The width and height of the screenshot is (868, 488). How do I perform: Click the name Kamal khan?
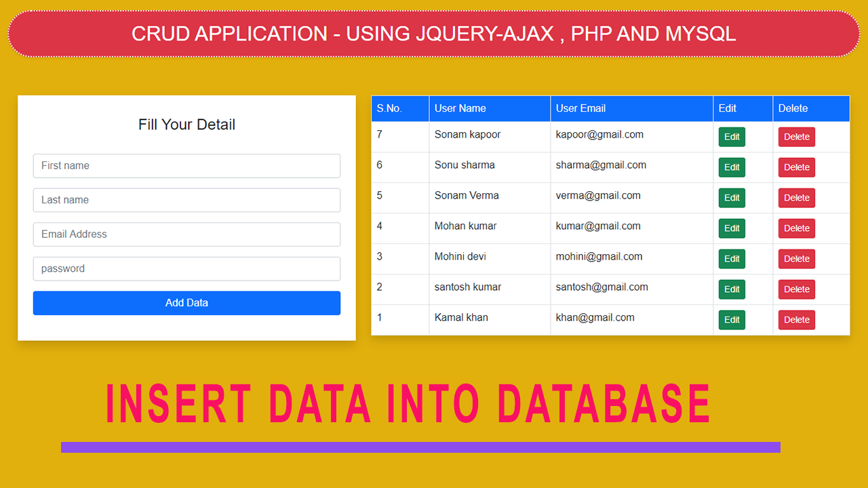coord(461,317)
